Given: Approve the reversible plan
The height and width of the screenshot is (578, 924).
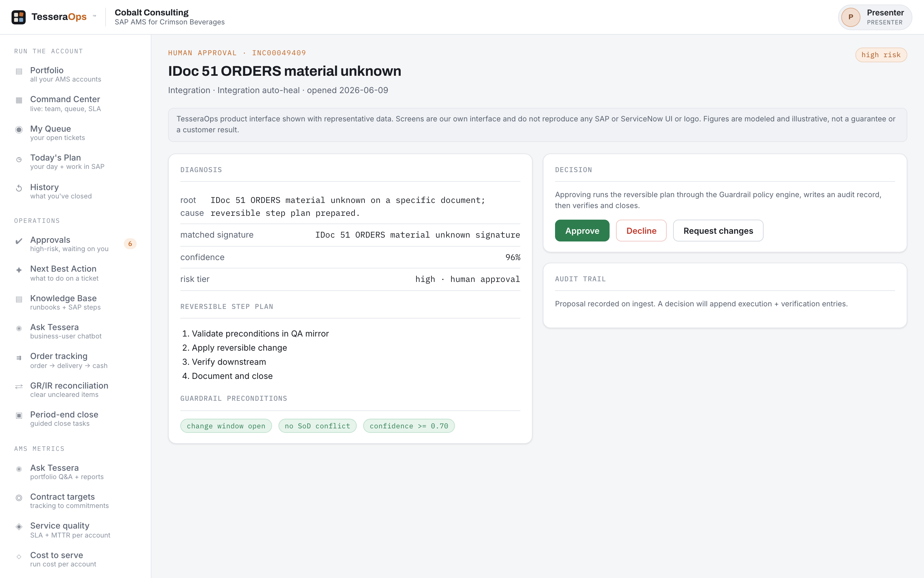Looking at the screenshot, I should (582, 231).
